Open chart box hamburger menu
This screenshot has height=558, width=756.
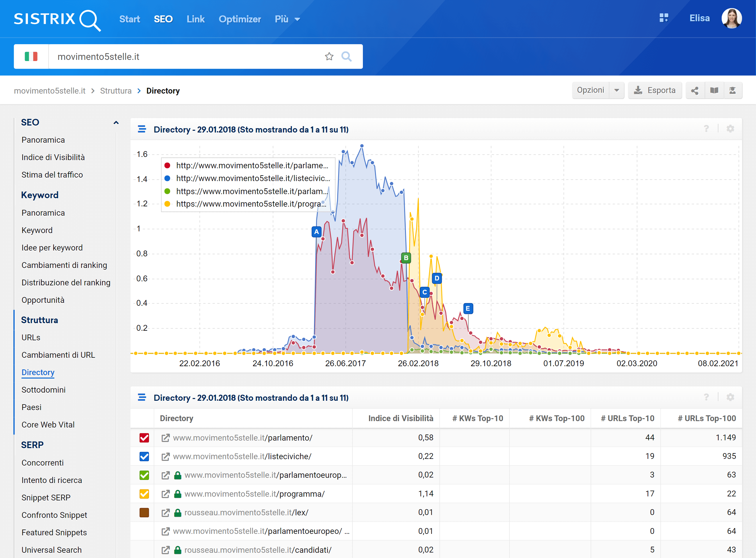pos(142,129)
